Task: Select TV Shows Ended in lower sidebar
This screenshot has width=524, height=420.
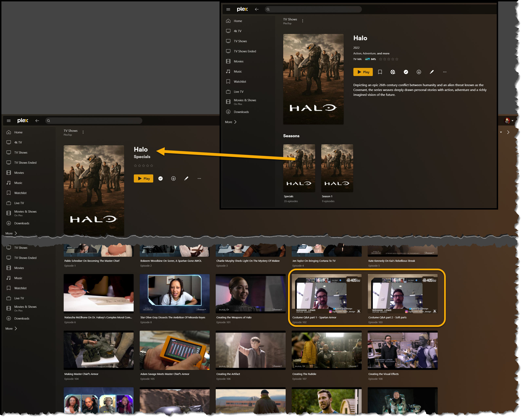Action: (x=25, y=163)
